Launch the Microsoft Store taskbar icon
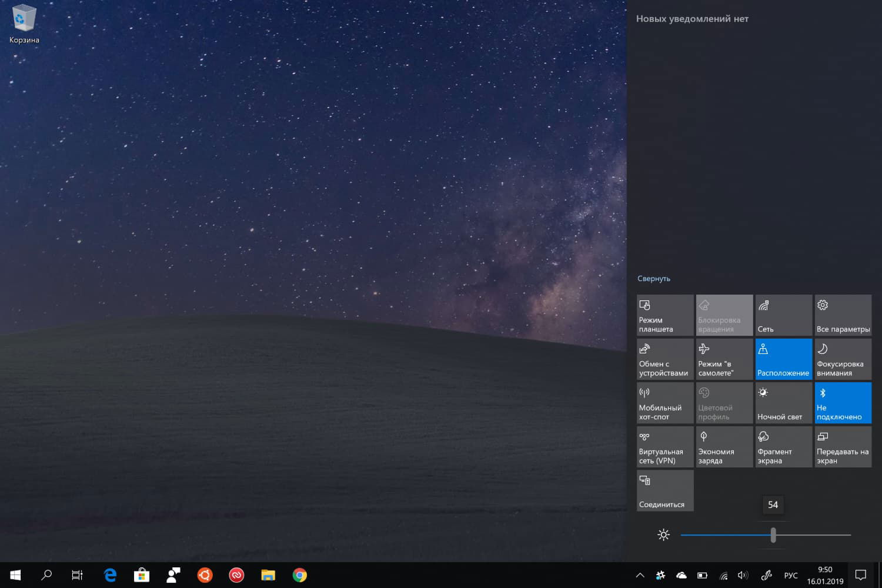This screenshot has width=882, height=588. 141,575
